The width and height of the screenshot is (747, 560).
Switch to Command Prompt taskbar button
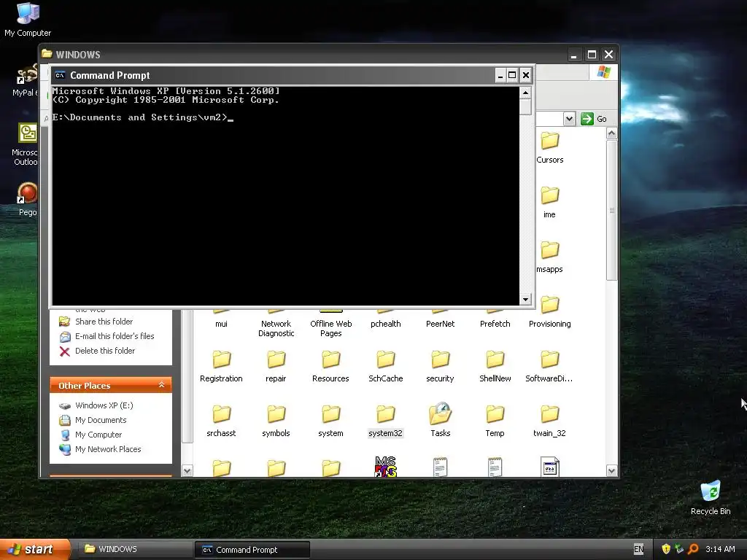[x=252, y=550]
